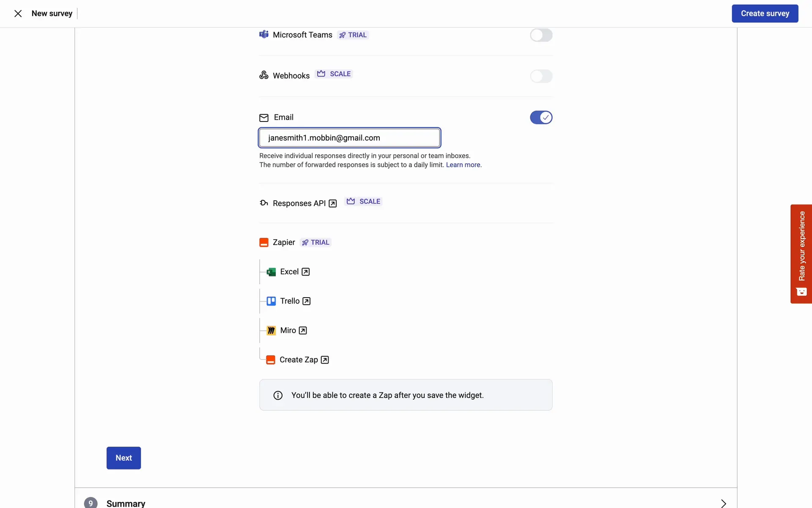Click the Next button
The image size is (812, 508).
[x=123, y=458]
